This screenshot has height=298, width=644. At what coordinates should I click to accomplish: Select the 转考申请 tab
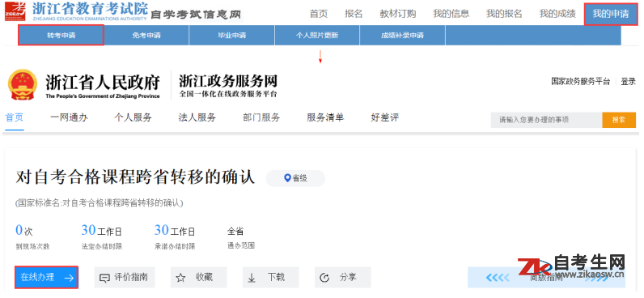click(x=61, y=36)
